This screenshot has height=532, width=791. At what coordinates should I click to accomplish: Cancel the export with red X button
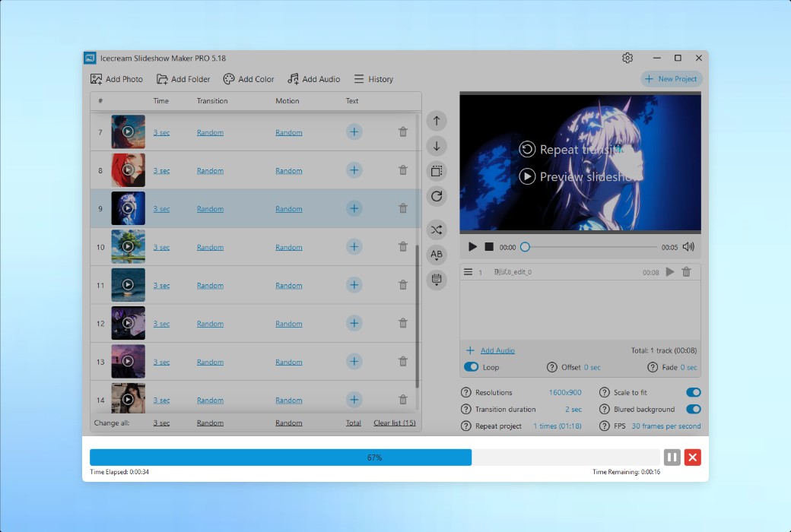click(692, 457)
